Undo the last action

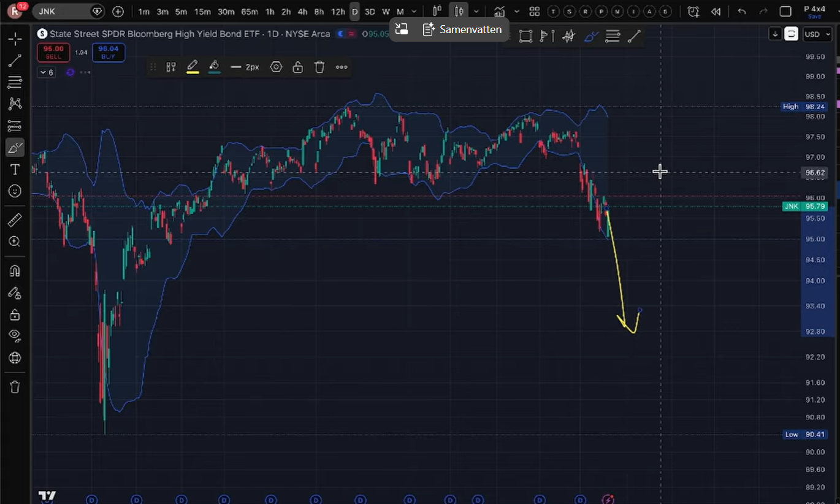[x=742, y=12]
